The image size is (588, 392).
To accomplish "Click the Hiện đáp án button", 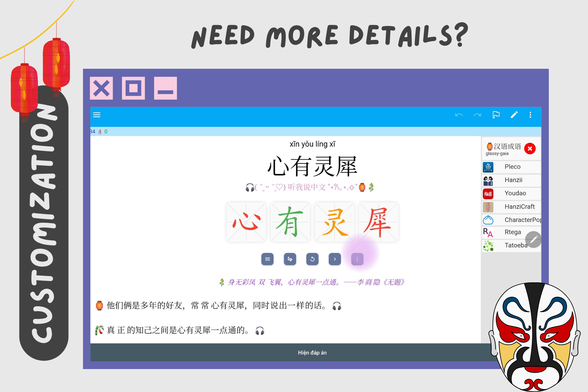I will tap(312, 352).
